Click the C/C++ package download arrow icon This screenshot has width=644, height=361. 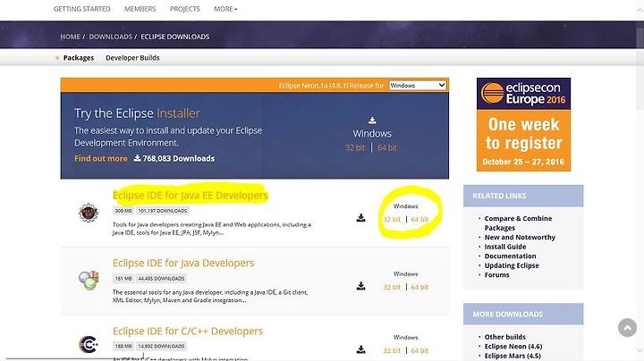tap(361, 349)
